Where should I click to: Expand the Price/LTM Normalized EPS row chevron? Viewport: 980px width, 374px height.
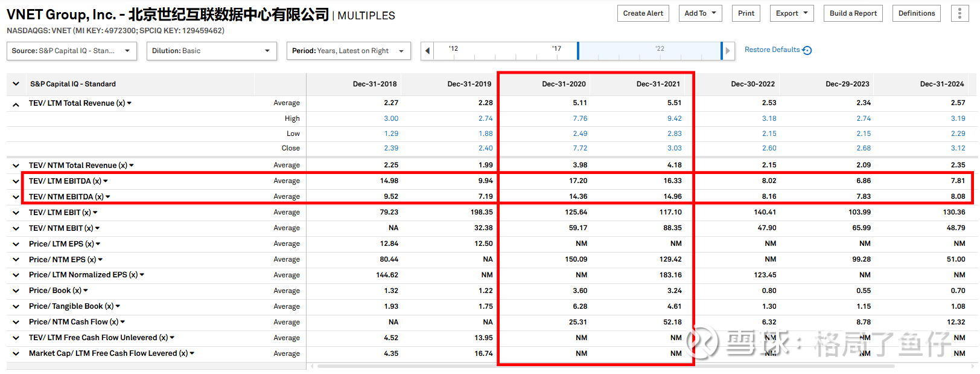[16, 276]
